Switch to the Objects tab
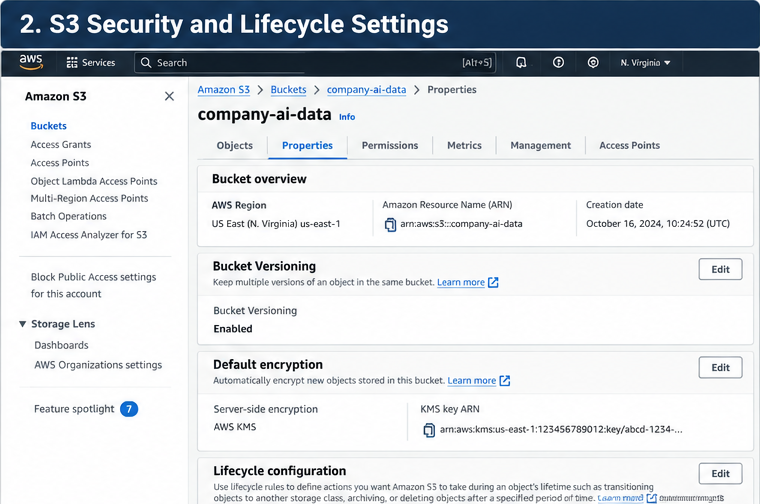The height and width of the screenshot is (504, 760). 235,145
